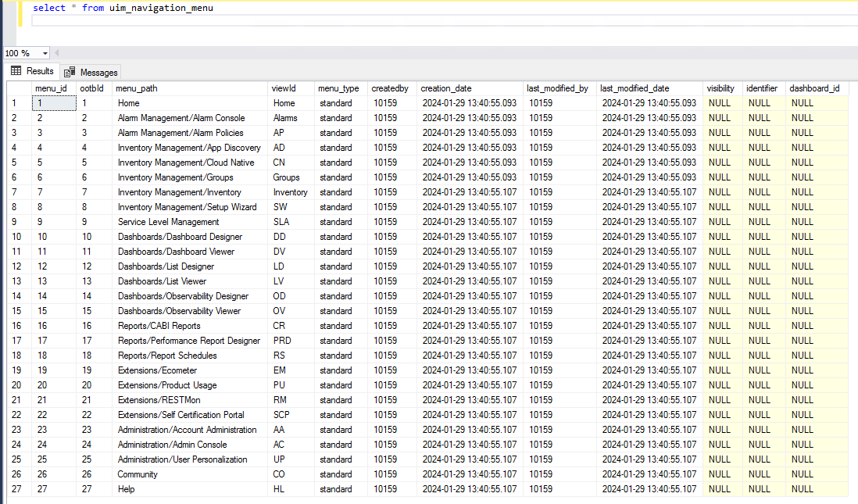This screenshot has width=858, height=504.
Task: Select the Reports/Performance Report Designer cell
Action: pyautogui.click(x=188, y=341)
